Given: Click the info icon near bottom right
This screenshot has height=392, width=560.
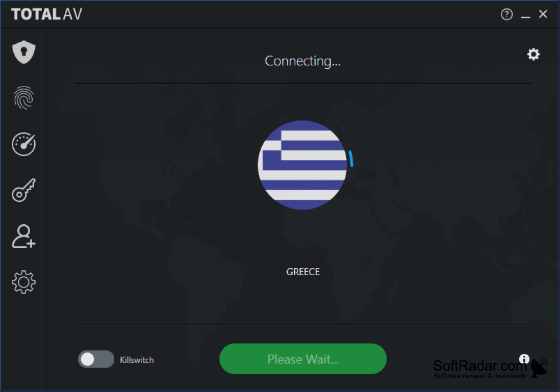Looking at the screenshot, I should [524, 359].
